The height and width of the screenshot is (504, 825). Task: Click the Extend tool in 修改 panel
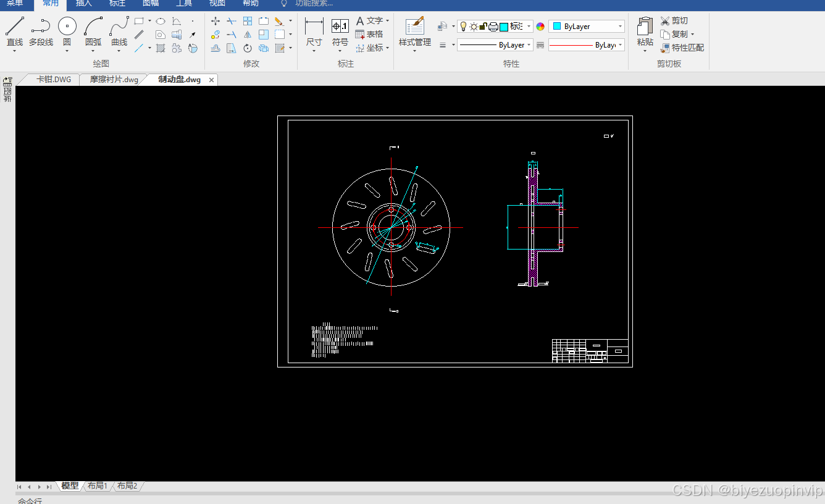(x=232, y=35)
